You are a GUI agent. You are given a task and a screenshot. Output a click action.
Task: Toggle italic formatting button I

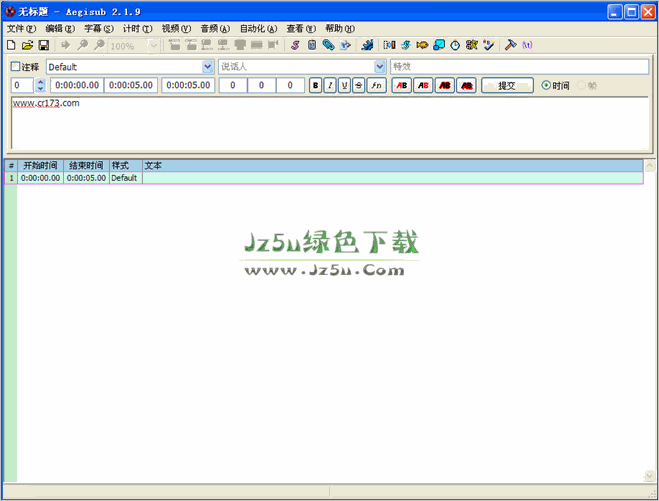tap(330, 85)
